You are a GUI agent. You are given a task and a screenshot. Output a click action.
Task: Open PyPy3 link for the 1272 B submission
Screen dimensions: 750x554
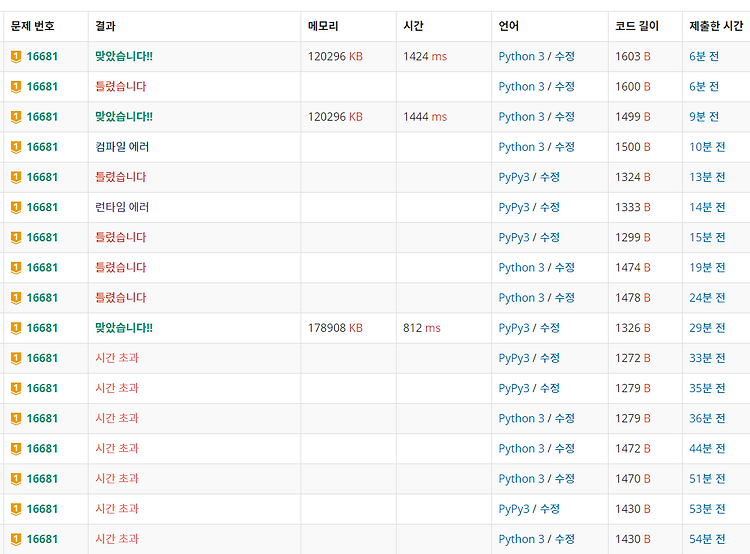(x=514, y=358)
